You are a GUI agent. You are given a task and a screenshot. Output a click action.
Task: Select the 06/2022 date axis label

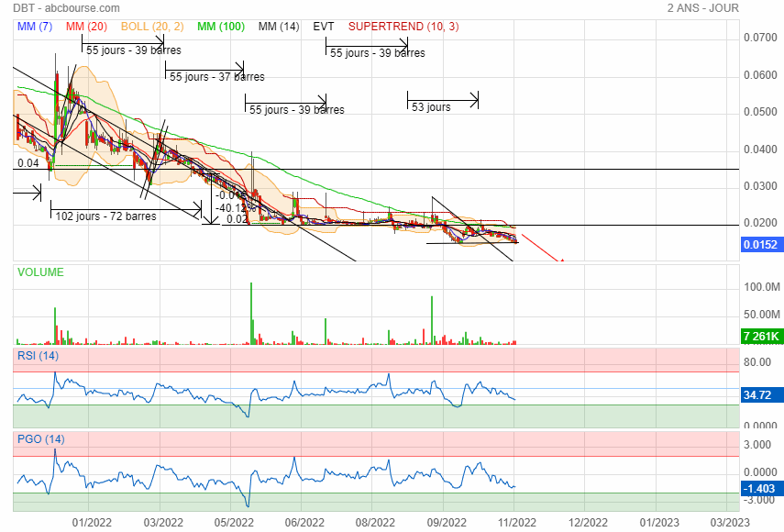coord(304,523)
